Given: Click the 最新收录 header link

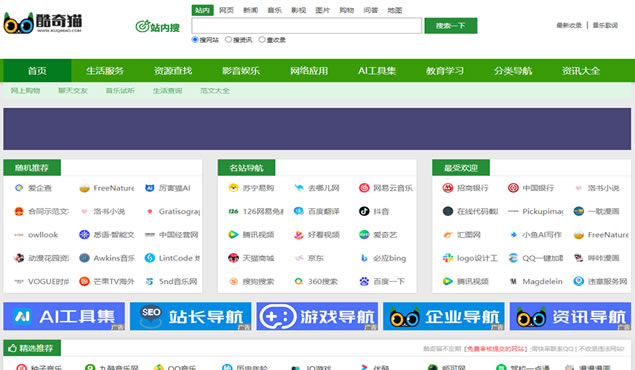Looking at the screenshot, I should pyautogui.click(x=569, y=25).
